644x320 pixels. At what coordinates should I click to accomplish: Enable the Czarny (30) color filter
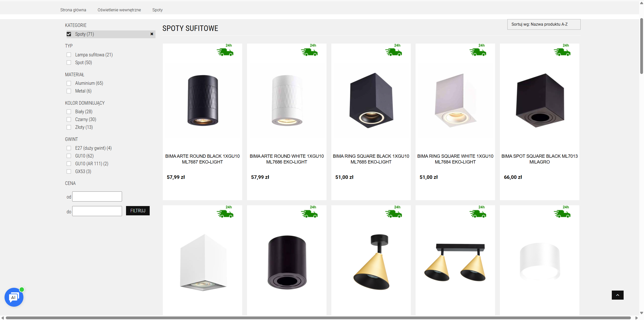click(69, 119)
